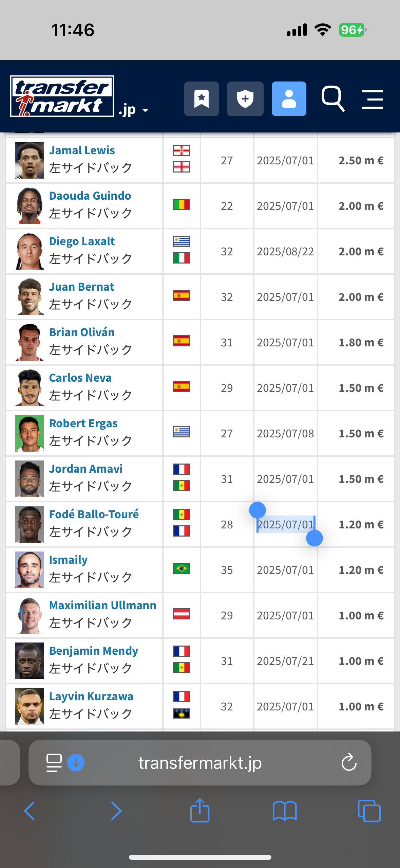Screen dimensions: 400x868
Task: Open Safari bookmarks book icon
Action: tap(284, 811)
